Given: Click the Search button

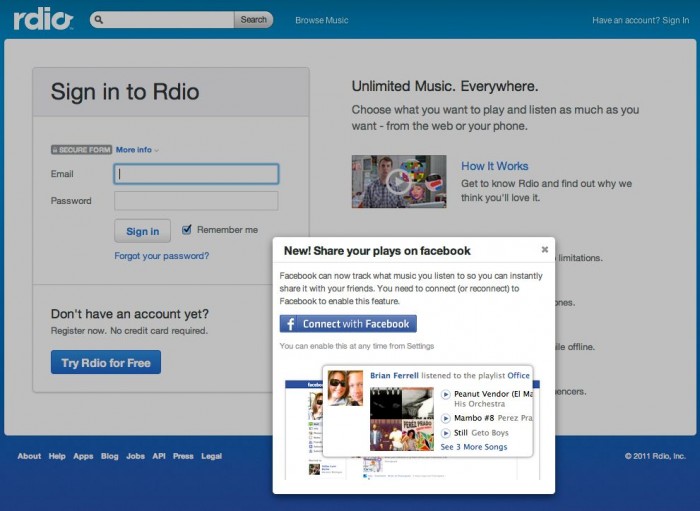Looking at the screenshot, I should click(253, 20).
